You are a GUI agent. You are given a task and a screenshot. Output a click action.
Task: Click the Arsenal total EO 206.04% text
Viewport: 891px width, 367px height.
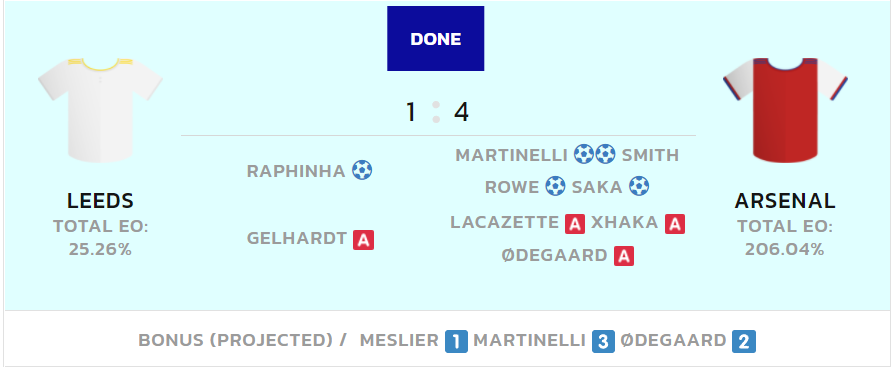[x=785, y=238]
